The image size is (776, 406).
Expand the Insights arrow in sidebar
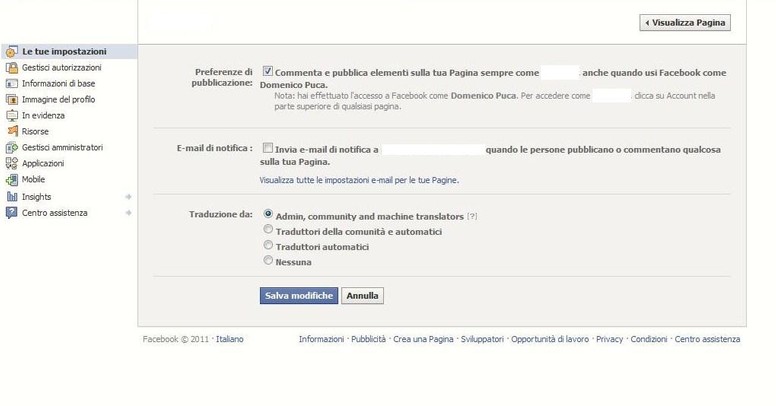pyautogui.click(x=128, y=197)
